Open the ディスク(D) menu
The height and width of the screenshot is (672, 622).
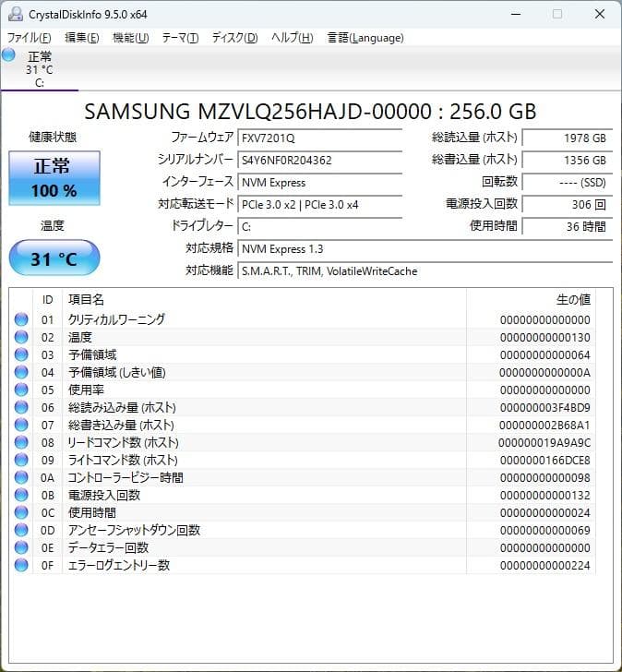234,38
